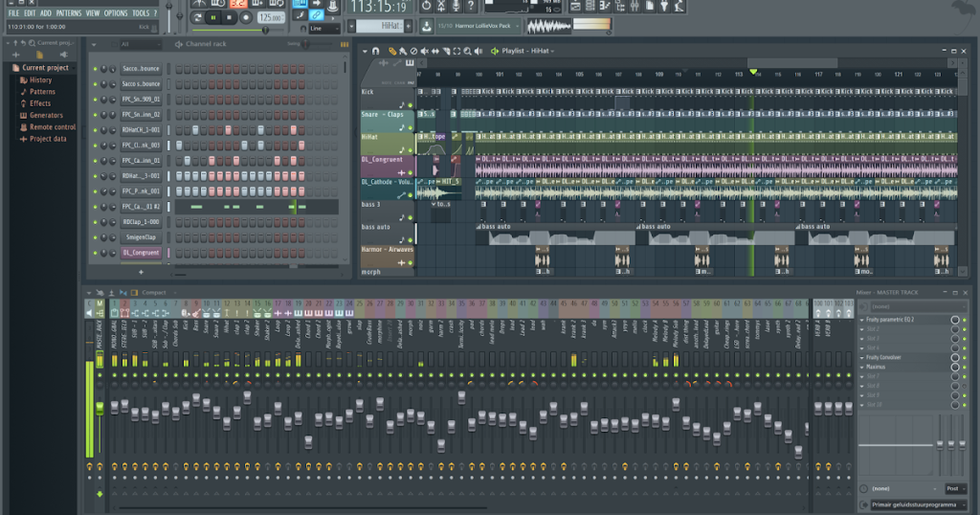Open the PATTERNS menu
980x515 pixels.
pyautogui.click(x=69, y=13)
